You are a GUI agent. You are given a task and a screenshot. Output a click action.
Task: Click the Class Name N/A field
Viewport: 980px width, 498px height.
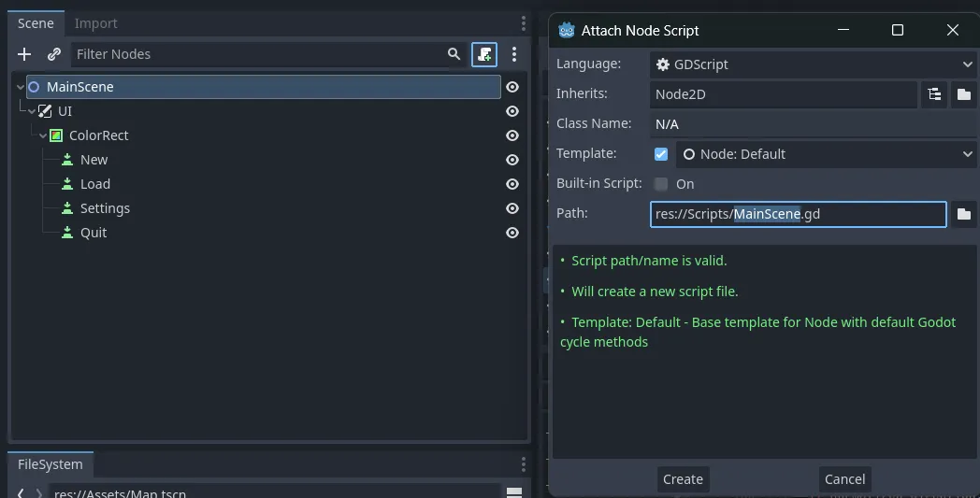click(x=814, y=124)
